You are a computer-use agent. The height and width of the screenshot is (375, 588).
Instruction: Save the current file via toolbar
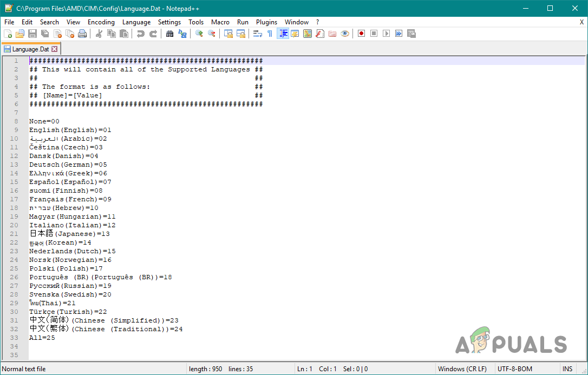(x=32, y=34)
